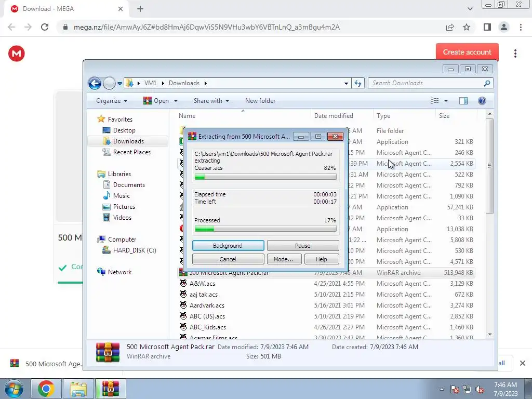The width and height of the screenshot is (532, 399).
Task: Open Help in the extraction dialog
Action: (x=321, y=259)
